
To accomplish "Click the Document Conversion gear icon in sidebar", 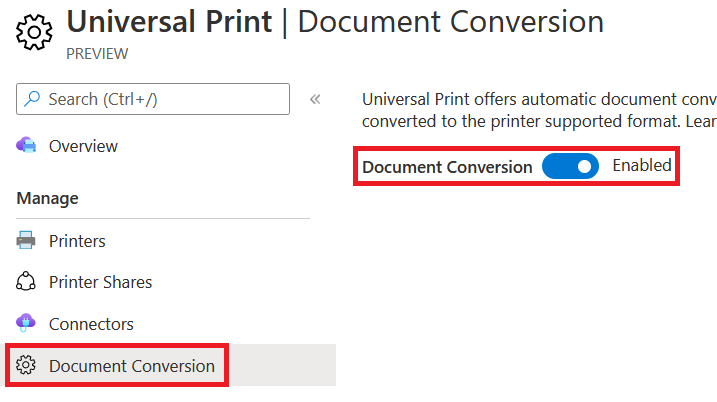I will coord(27,366).
